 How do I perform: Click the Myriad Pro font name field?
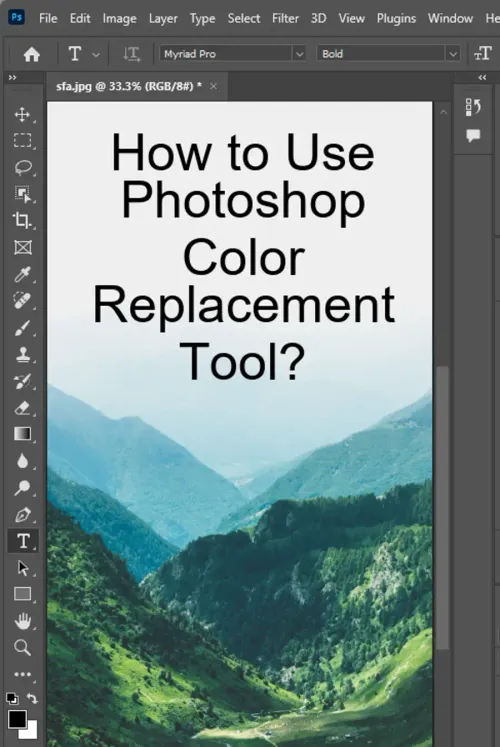226,54
